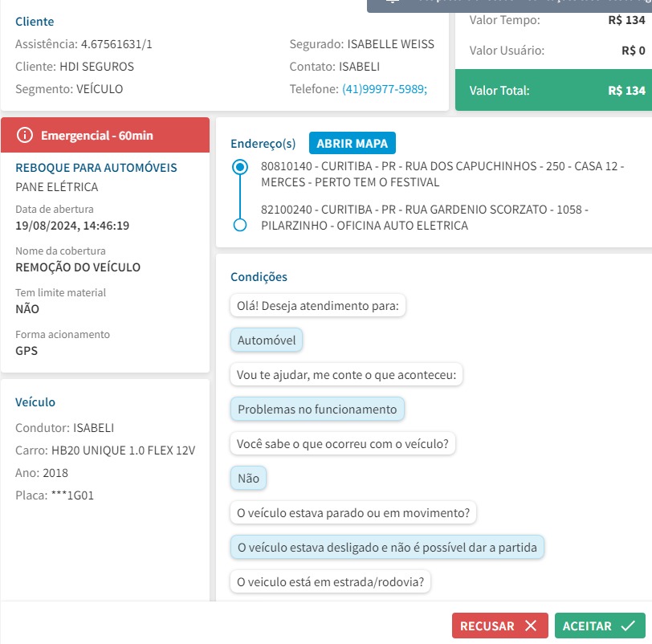Click the 'Carro: HB20 UNIQUE 1.0 FLEX 12V' line
Image resolution: width=652 pixels, height=644 pixels.
(x=105, y=450)
